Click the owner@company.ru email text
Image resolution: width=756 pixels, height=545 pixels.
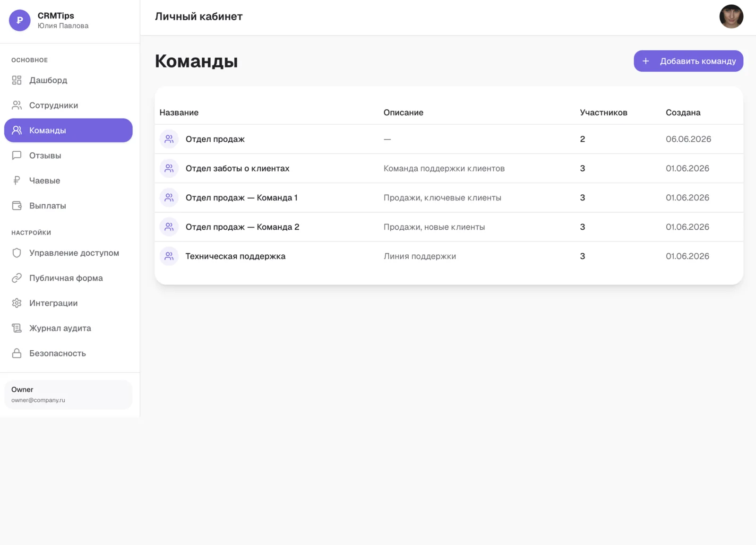[x=38, y=400]
